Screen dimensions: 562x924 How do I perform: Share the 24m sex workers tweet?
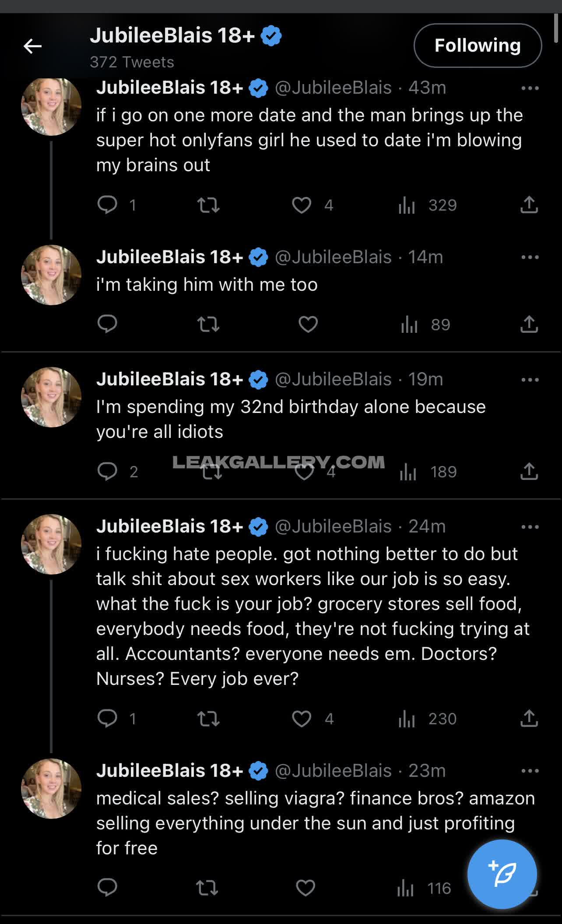(529, 718)
